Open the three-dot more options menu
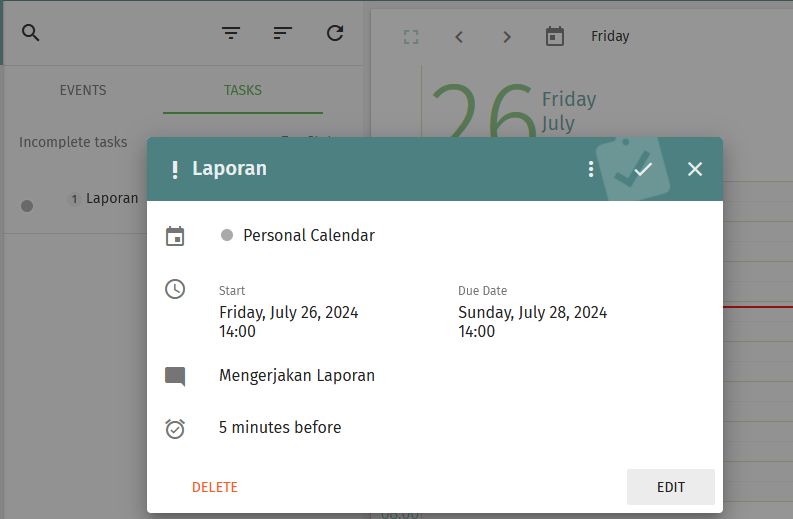The width and height of the screenshot is (793, 519). click(x=591, y=169)
